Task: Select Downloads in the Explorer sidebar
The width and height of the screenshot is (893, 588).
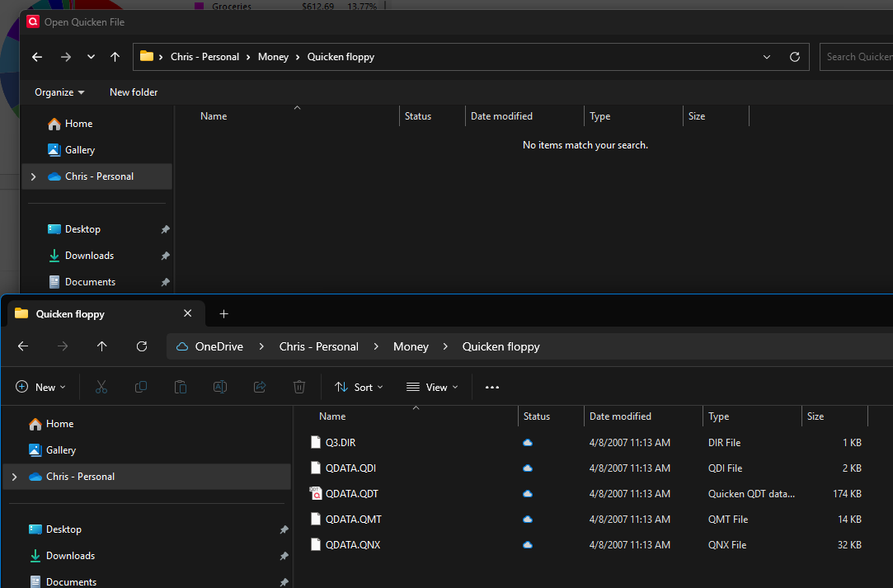Action: tap(70, 556)
